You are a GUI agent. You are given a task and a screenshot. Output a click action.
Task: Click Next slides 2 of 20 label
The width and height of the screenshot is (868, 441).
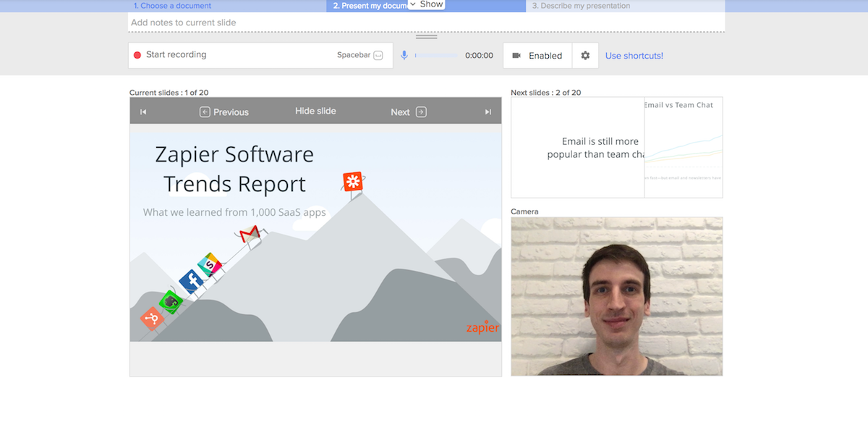click(x=545, y=93)
